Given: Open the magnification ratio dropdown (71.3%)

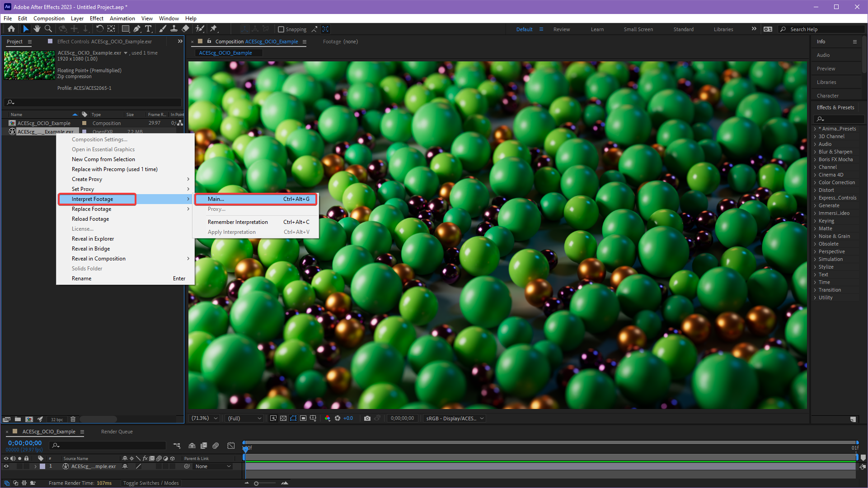Looking at the screenshot, I should tap(204, 418).
